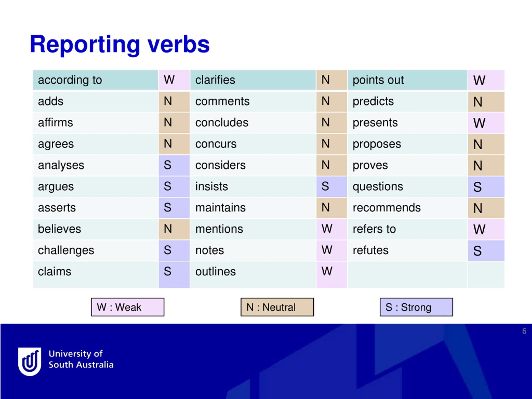Click the 'S : Strong' legend box
The width and height of the screenshot is (532, 399).
[x=416, y=307]
